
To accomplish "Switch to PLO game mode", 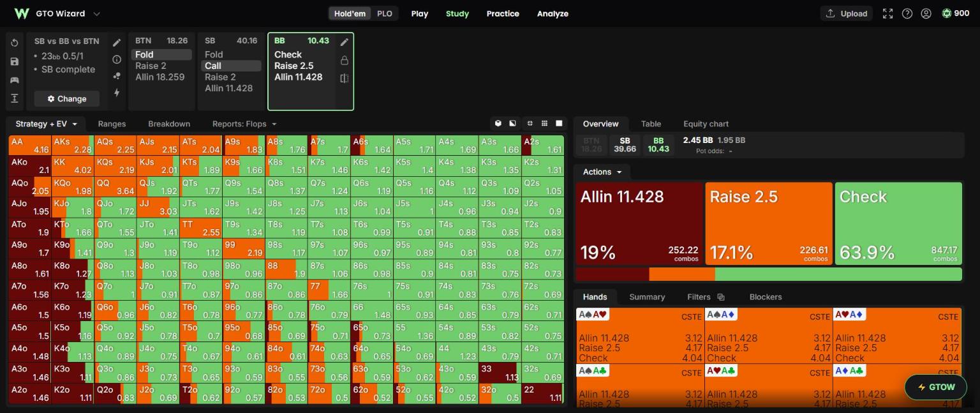I will click(x=385, y=13).
